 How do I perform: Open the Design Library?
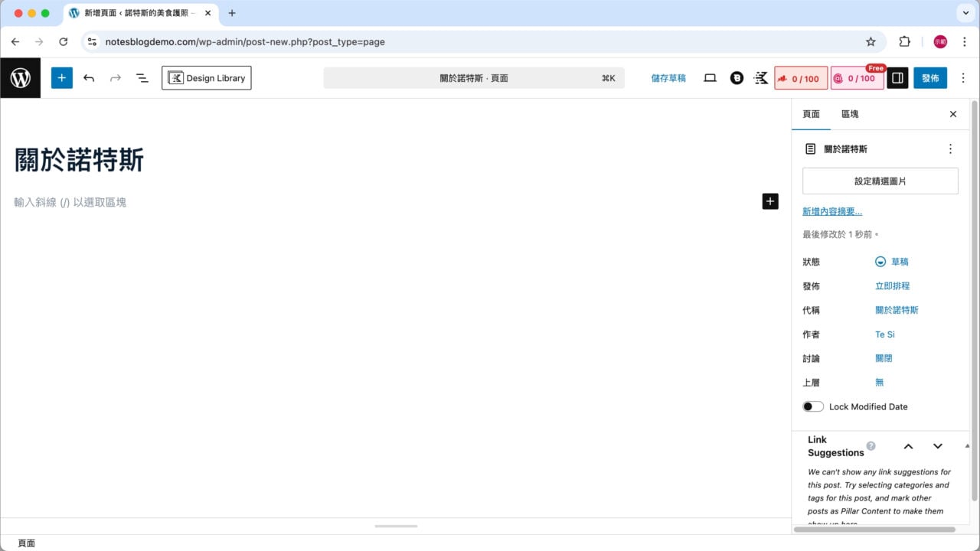(206, 78)
